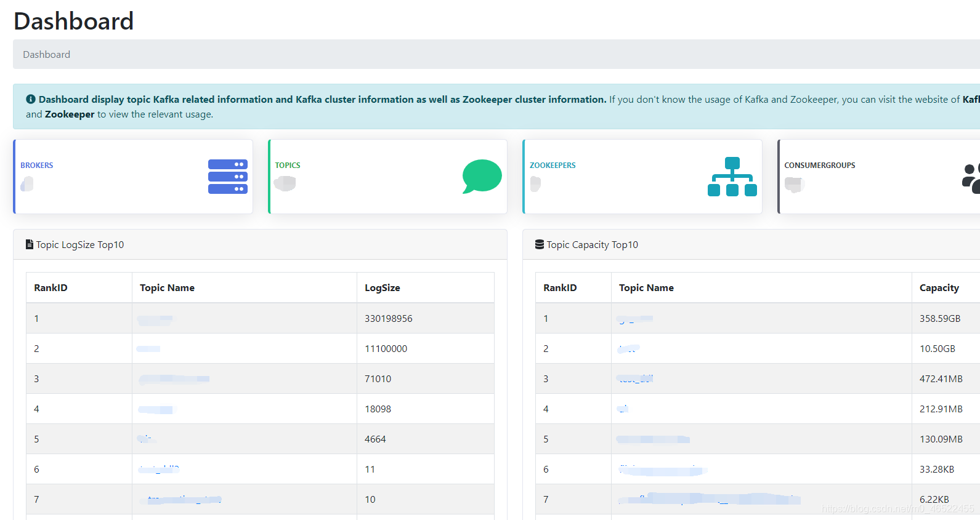Select the 33.28KB capacity value
980x520 pixels.
(x=937, y=470)
